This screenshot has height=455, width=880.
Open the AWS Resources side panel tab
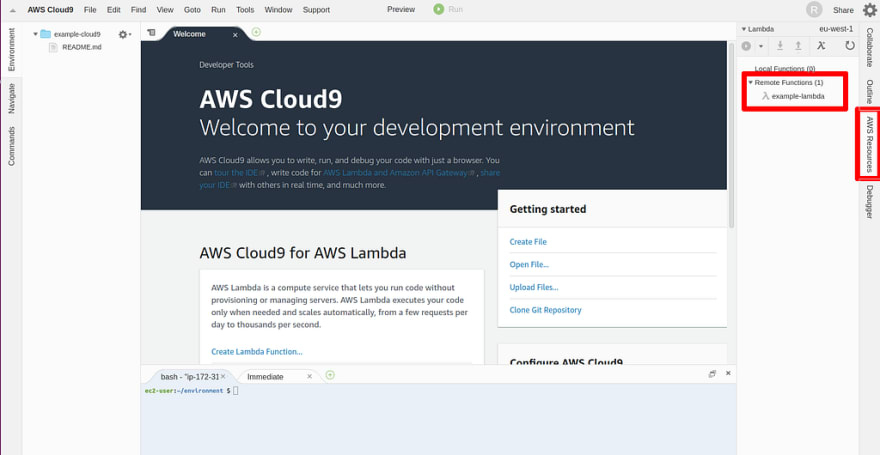(869, 145)
